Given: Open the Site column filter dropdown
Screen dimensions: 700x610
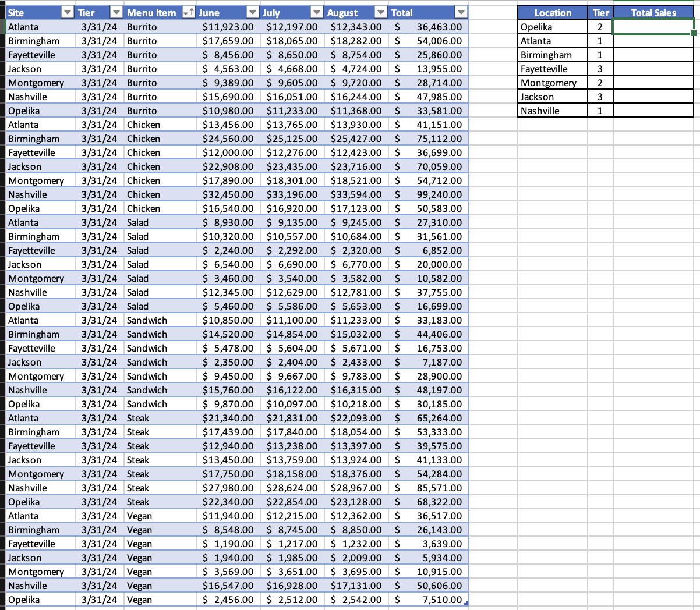Looking at the screenshot, I should pos(67,12).
